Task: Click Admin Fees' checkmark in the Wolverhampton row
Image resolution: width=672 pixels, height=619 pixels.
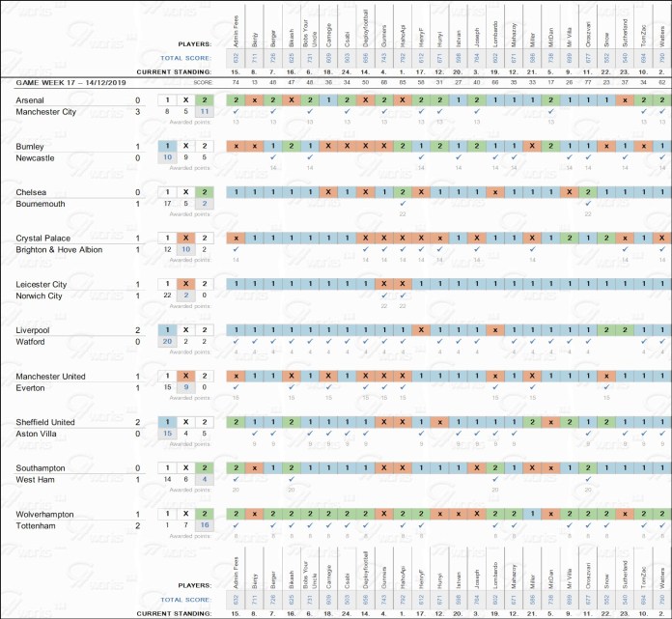Action: (235, 526)
